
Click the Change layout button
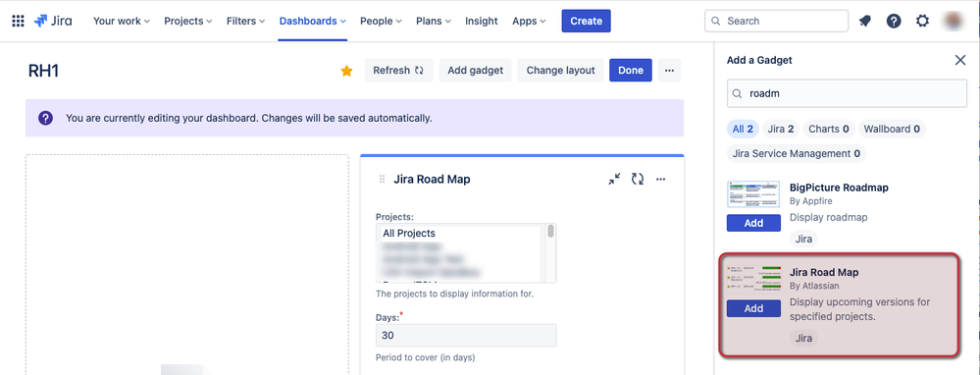[x=560, y=70]
